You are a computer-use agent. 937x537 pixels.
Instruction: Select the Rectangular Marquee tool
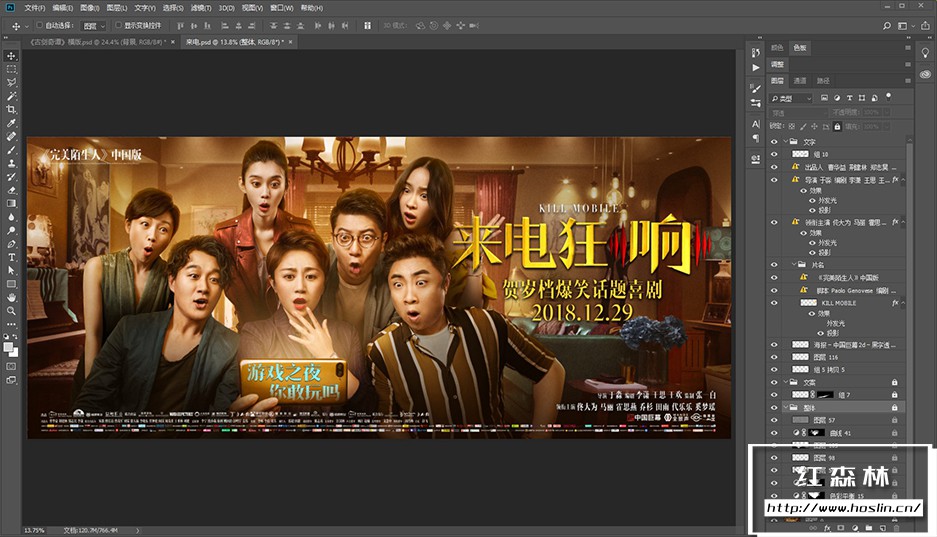tap(11, 69)
